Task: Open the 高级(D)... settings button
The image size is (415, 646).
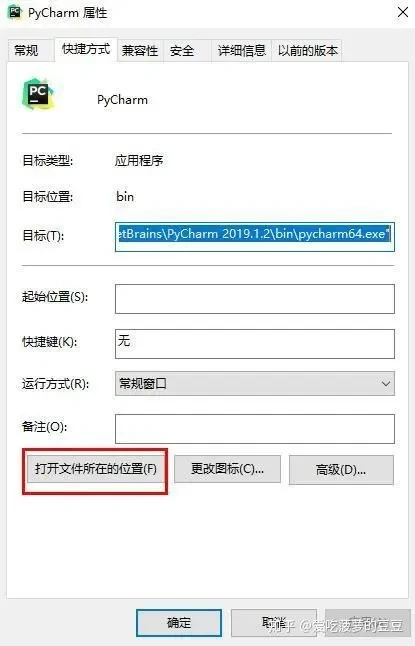Action: [341, 470]
